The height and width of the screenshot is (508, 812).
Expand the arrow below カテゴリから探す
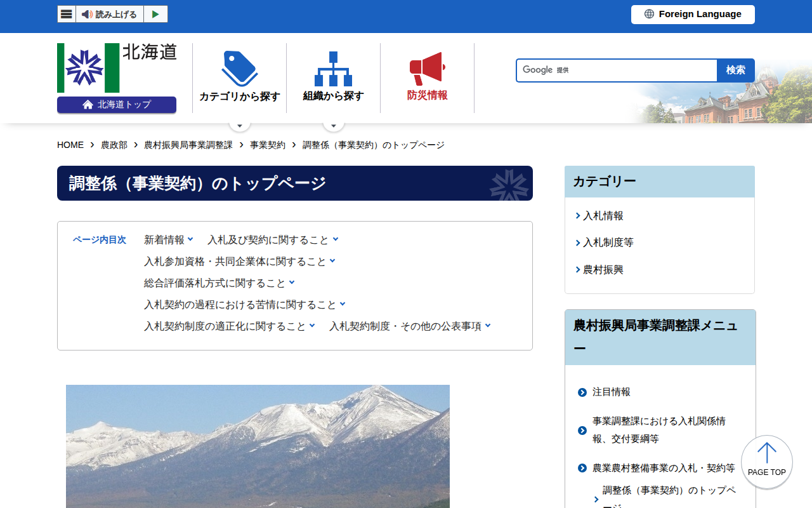pyautogui.click(x=240, y=125)
